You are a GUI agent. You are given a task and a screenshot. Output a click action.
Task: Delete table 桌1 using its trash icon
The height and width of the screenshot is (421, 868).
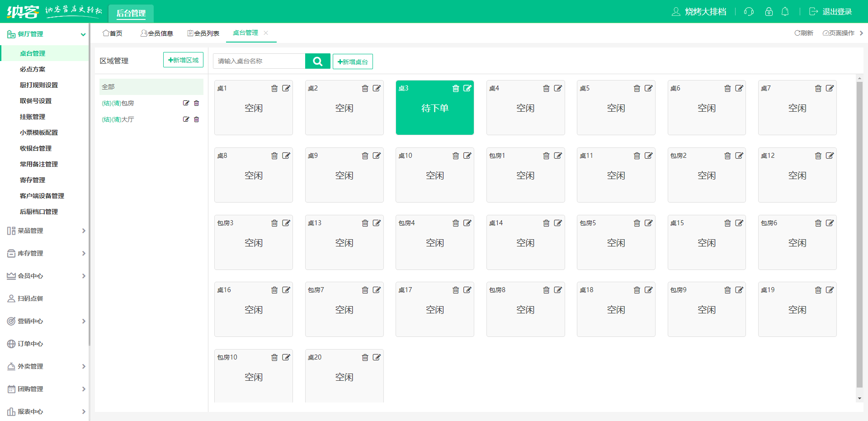click(x=274, y=89)
